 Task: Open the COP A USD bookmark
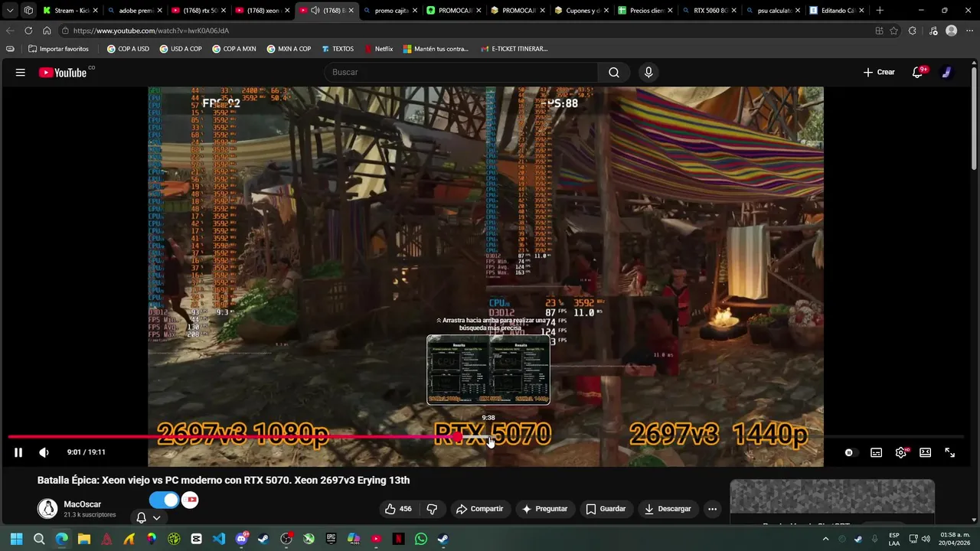click(x=128, y=49)
